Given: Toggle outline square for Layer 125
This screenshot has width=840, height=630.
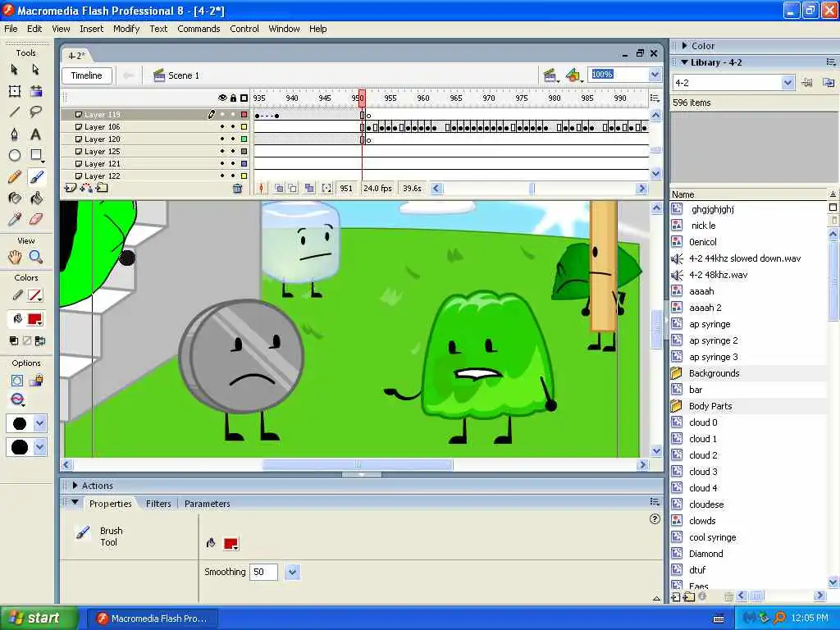Looking at the screenshot, I should (244, 152).
